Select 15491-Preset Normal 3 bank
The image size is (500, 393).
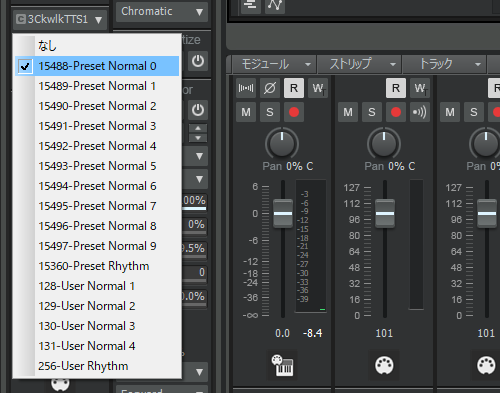97,126
